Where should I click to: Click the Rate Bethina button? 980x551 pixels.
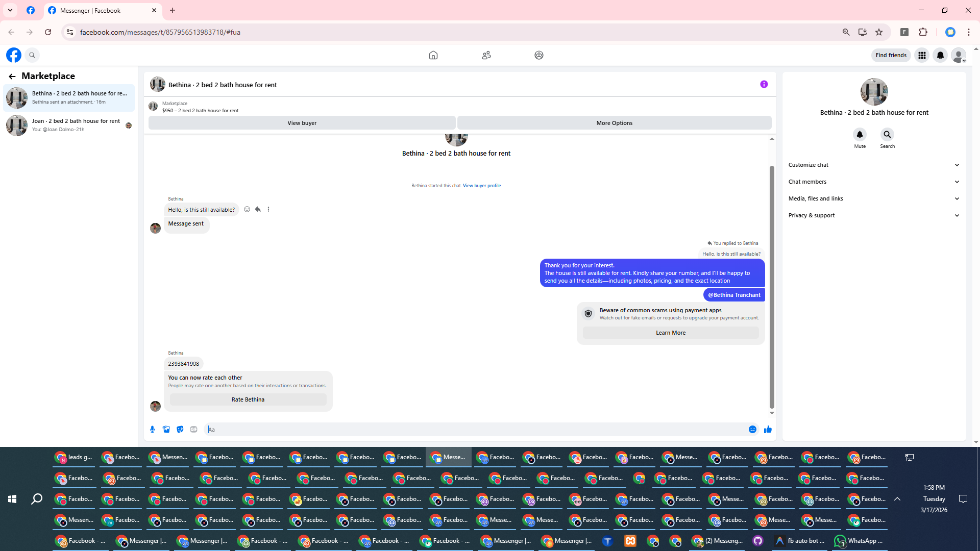[x=248, y=399]
